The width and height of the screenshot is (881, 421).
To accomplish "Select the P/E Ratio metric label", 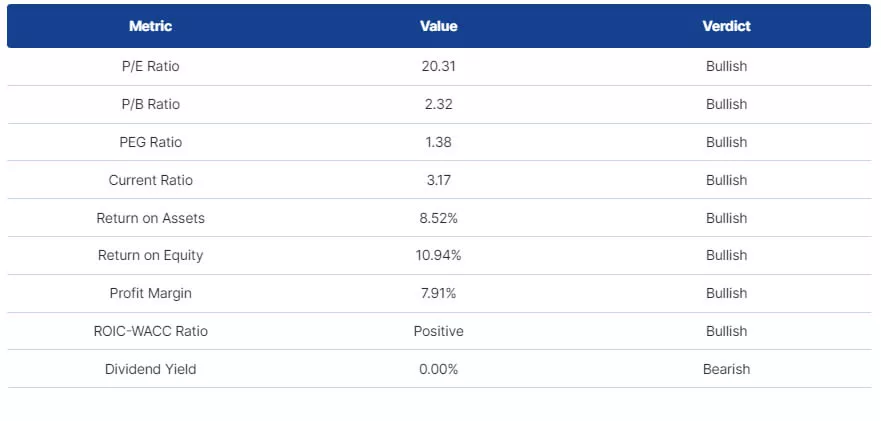I will coord(150,67).
